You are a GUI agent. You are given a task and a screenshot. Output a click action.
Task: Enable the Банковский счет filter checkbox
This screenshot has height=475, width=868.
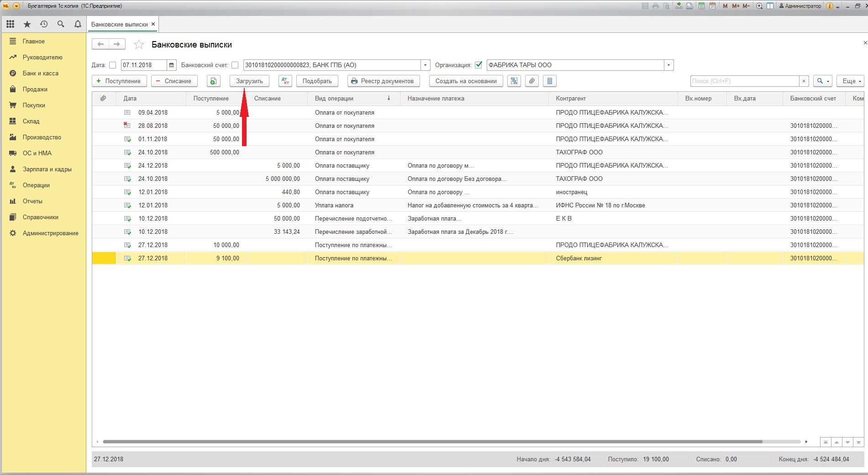[235, 65]
